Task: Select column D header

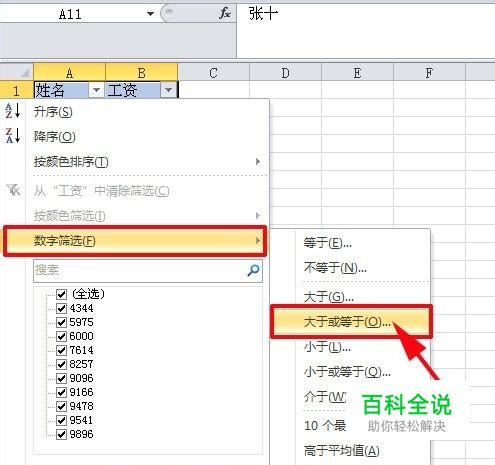Action: pyautogui.click(x=285, y=72)
